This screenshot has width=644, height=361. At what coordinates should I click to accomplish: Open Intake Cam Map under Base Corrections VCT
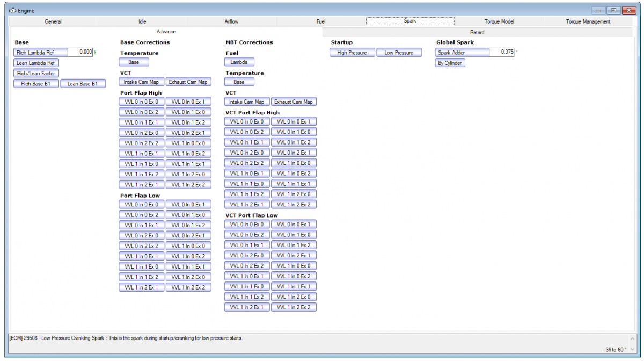[141, 82]
